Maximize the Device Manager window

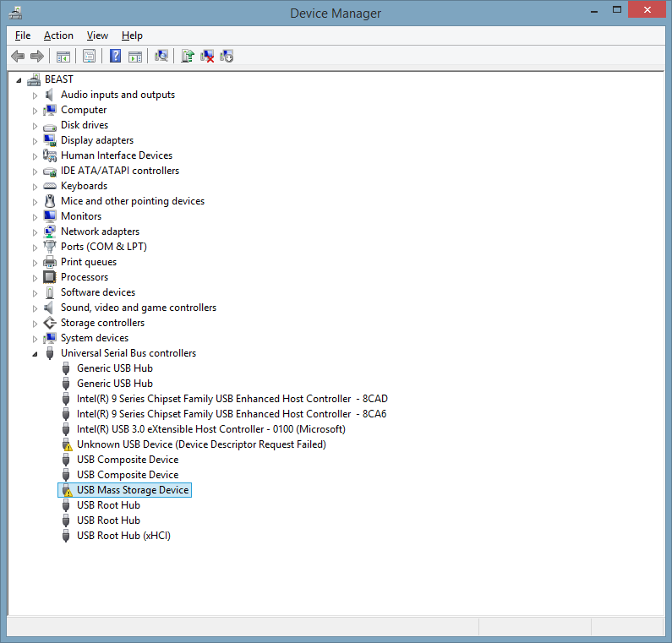[x=617, y=10]
